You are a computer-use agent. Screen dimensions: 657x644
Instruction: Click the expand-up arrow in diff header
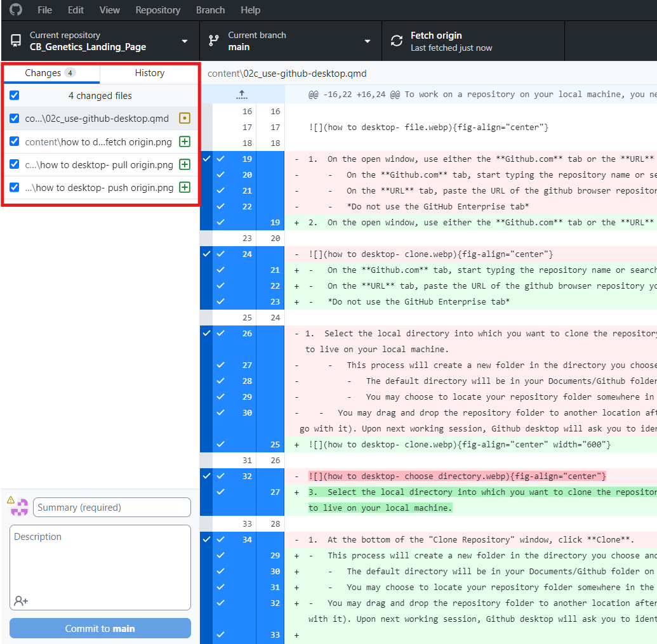pyautogui.click(x=242, y=95)
